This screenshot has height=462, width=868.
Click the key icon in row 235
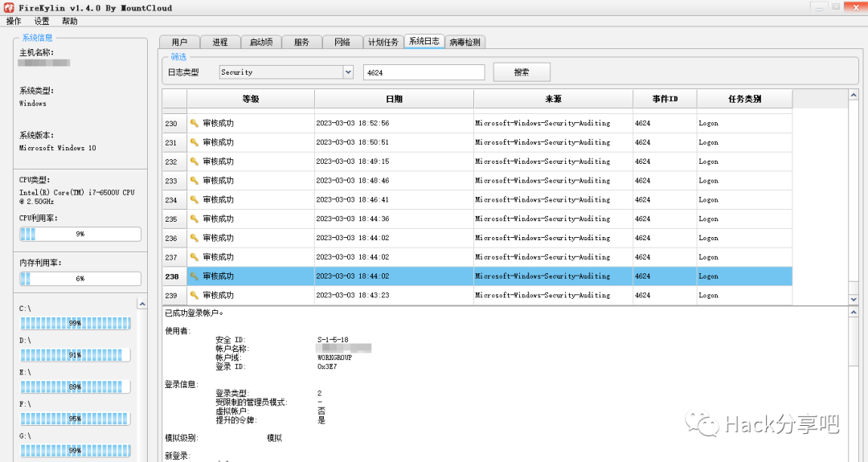pyautogui.click(x=194, y=219)
